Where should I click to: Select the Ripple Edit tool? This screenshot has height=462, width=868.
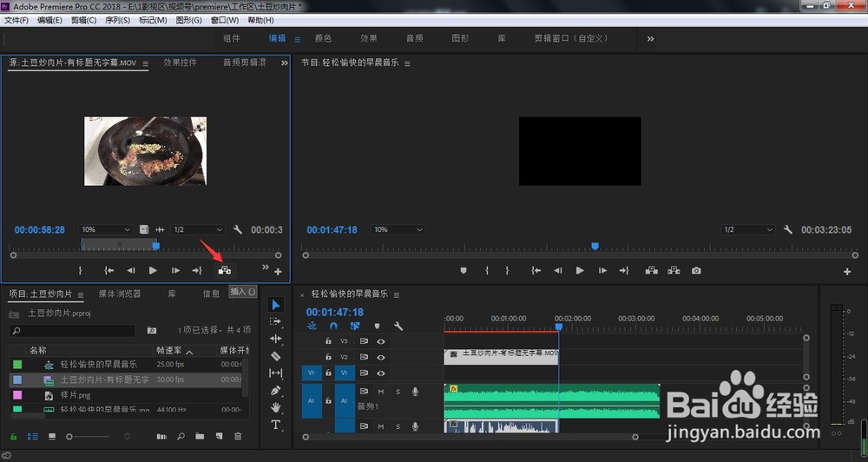pyautogui.click(x=276, y=339)
